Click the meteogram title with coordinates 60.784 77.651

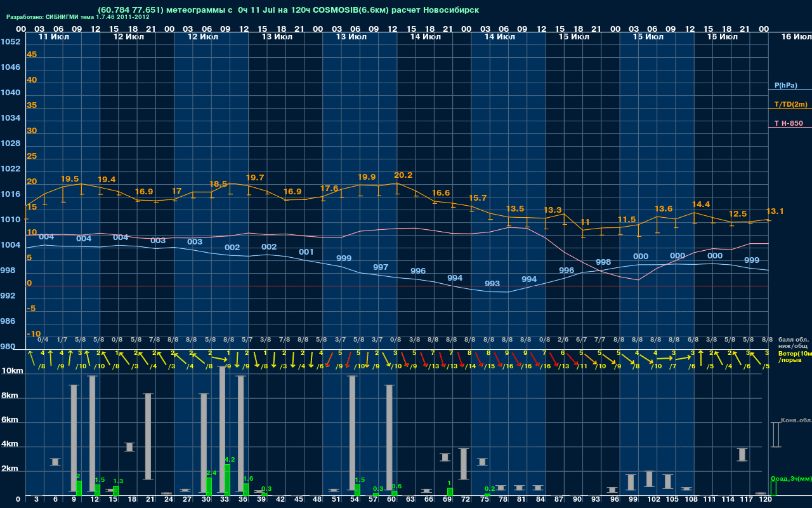[288, 10]
